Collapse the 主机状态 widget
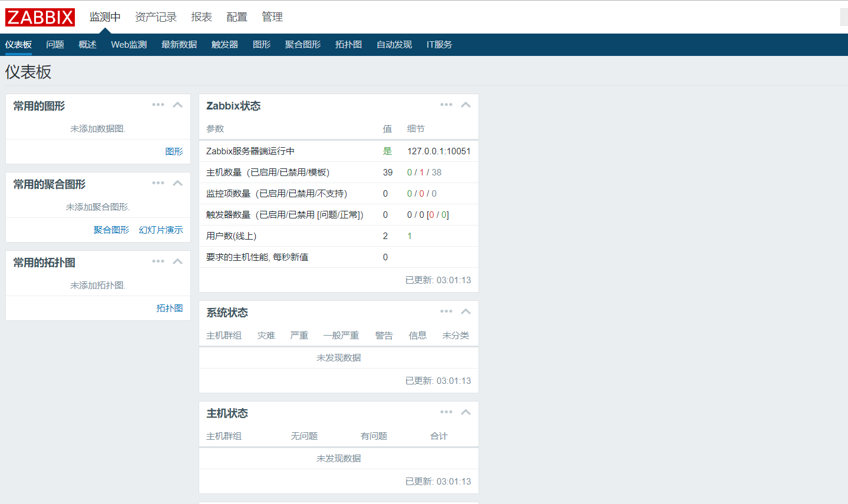This screenshot has width=848, height=504. tap(466, 412)
